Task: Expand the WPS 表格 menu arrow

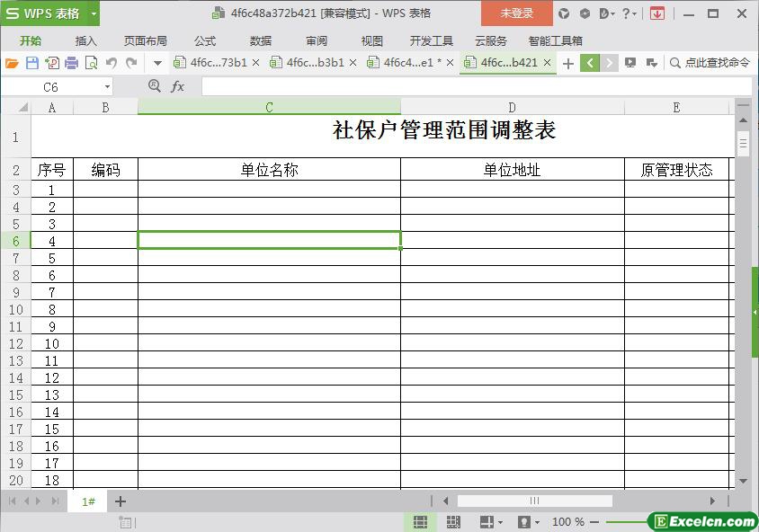Action: 94,13
